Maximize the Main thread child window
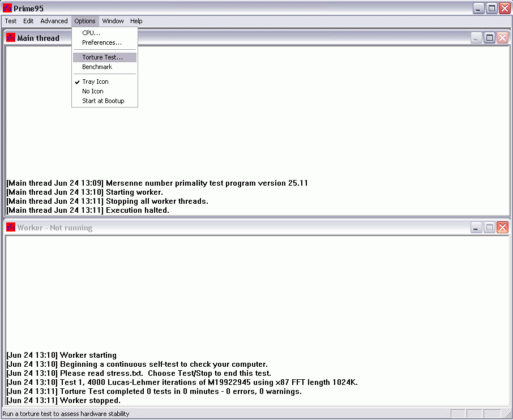Image resolution: width=513 pixels, height=420 pixels. point(489,38)
